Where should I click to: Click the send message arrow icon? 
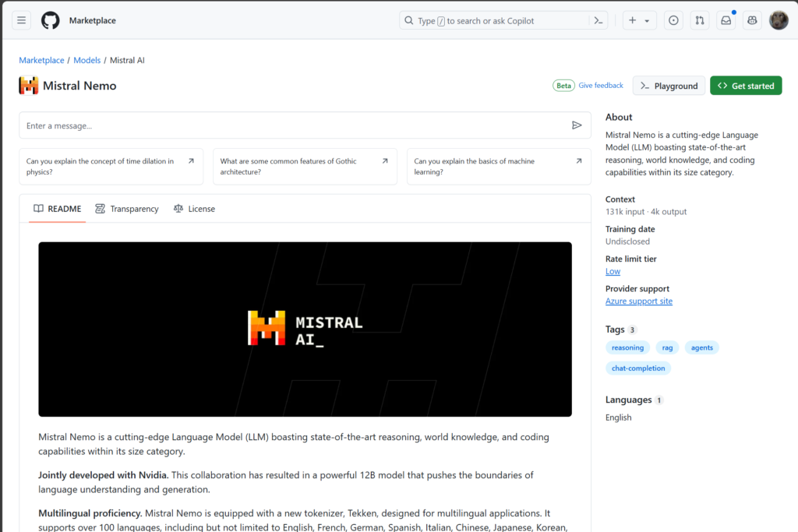click(x=577, y=125)
